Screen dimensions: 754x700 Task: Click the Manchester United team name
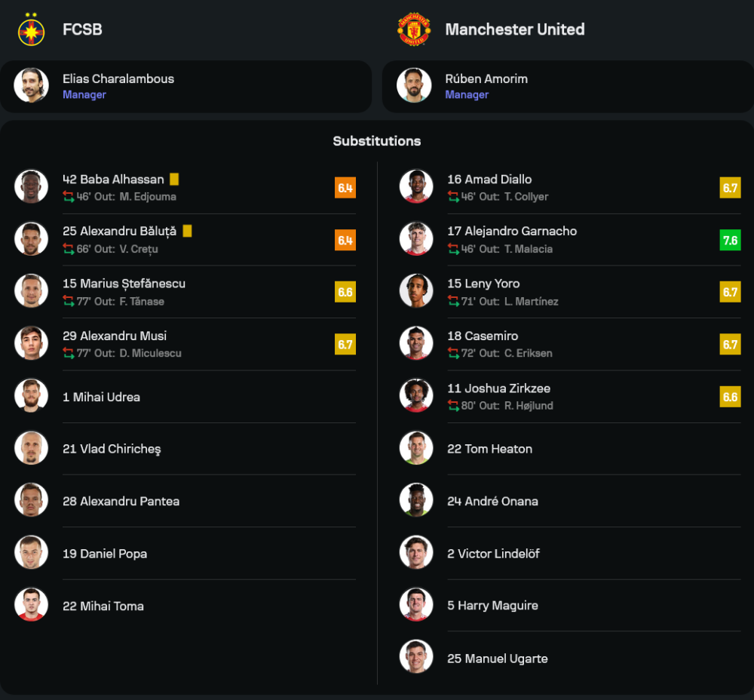click(515, 29)
